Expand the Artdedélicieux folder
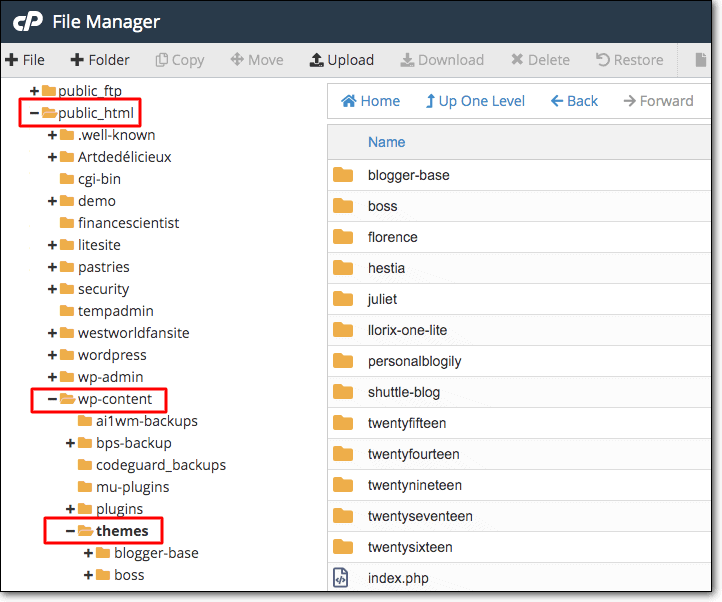 click(x=52, y=157)
